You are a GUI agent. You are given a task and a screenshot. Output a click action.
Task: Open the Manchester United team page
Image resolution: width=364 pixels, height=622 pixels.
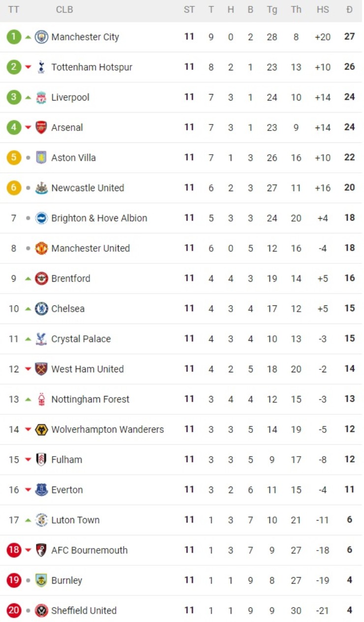(x=91, y=248)
